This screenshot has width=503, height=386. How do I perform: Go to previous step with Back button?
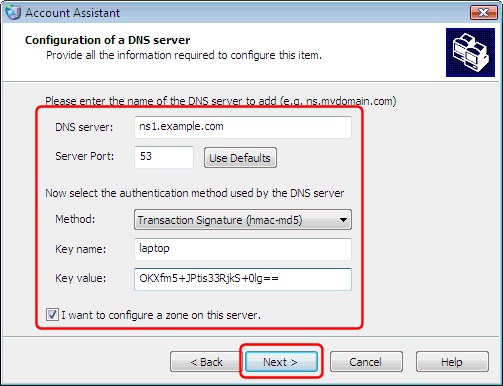206,362
